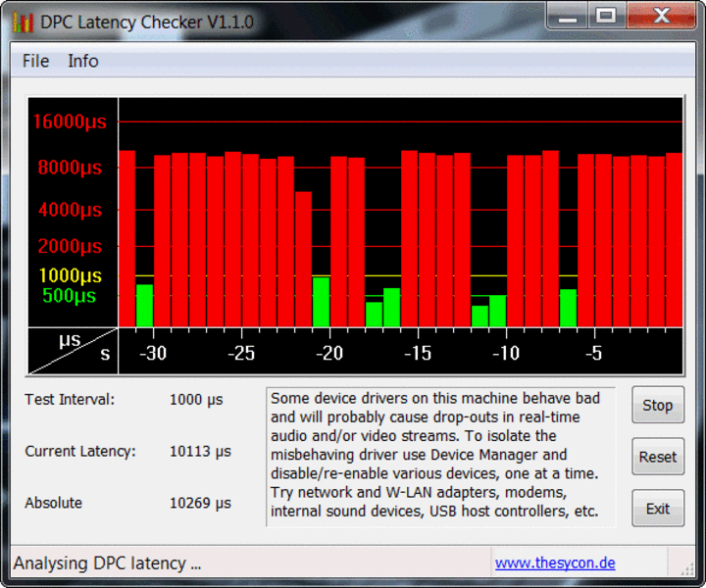Maximize the DPC Latency Checker window

tap(606, 17)
